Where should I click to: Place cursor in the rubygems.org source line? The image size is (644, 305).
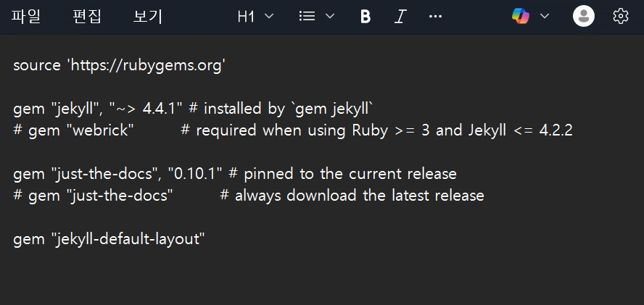[120, 65]
